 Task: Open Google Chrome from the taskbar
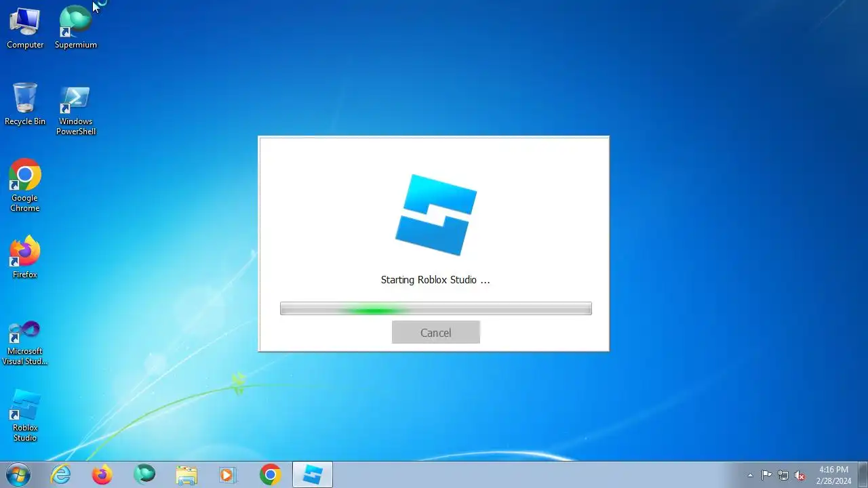[271, 474]
